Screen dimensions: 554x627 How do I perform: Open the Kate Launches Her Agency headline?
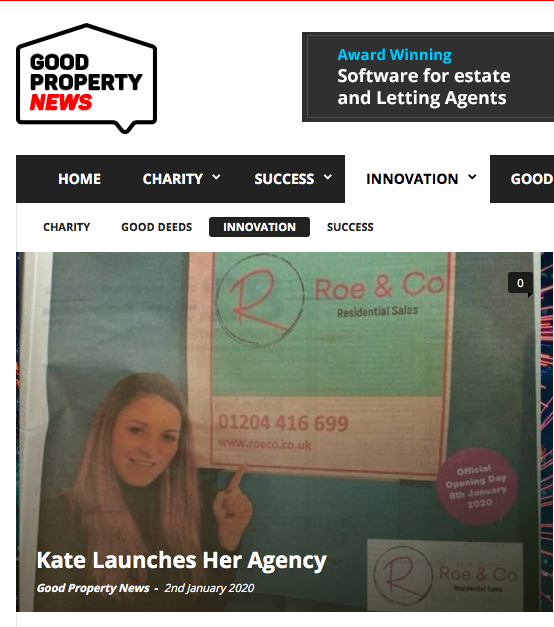(x=182, y=561)
